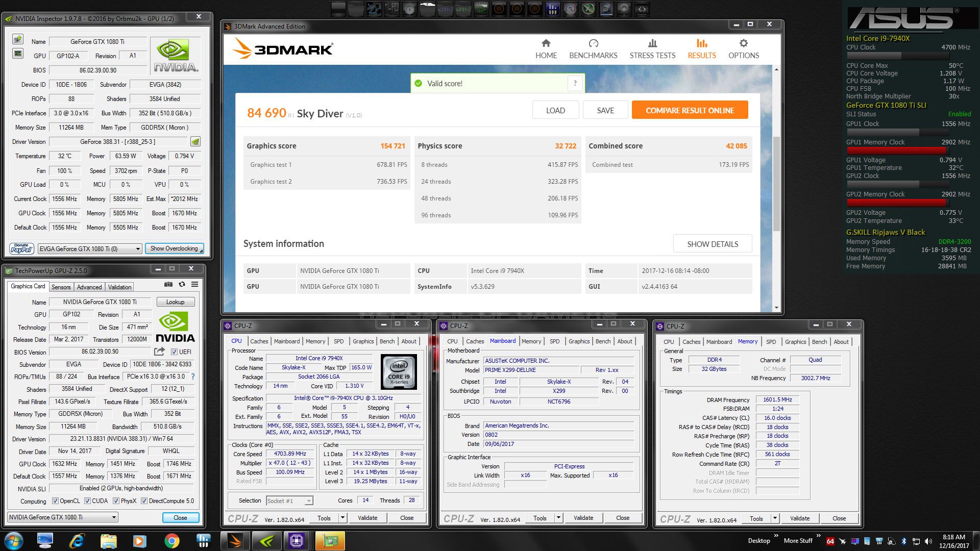
Task: Click top-left upload icon in NVIDIA Inspector
Action: 18,39
